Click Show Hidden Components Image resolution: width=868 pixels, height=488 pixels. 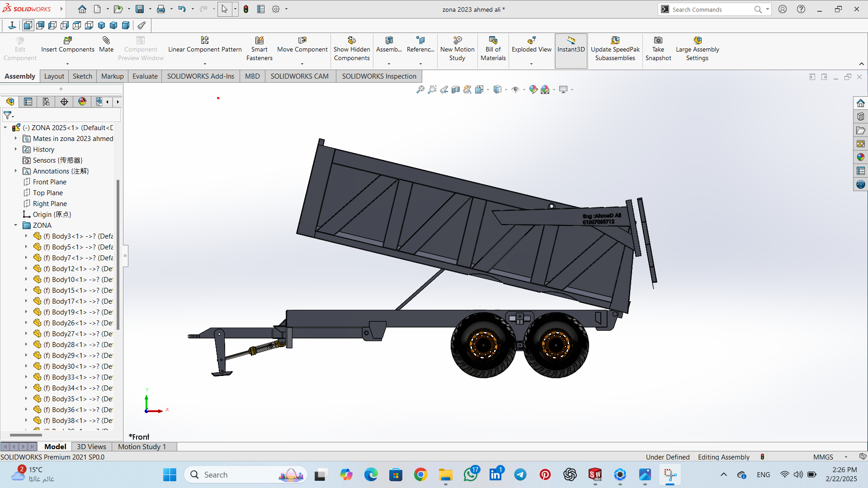352,49
